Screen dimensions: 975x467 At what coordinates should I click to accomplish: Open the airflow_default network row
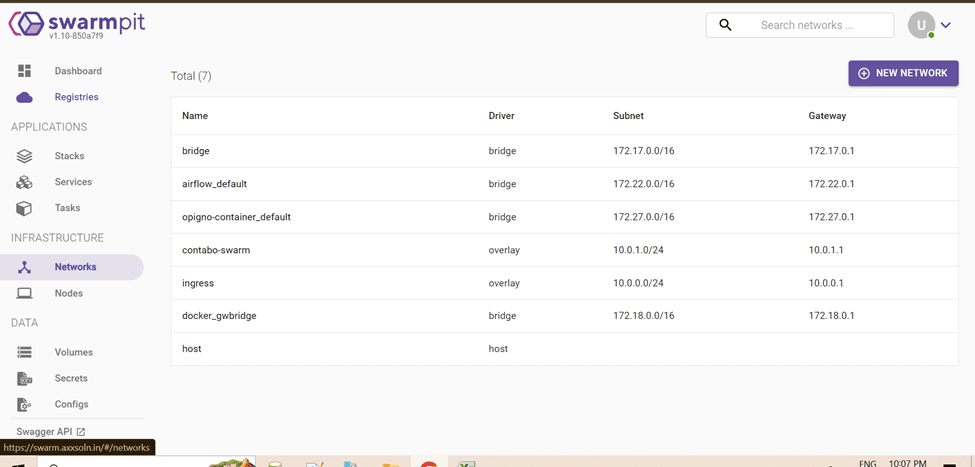point(214,184)
